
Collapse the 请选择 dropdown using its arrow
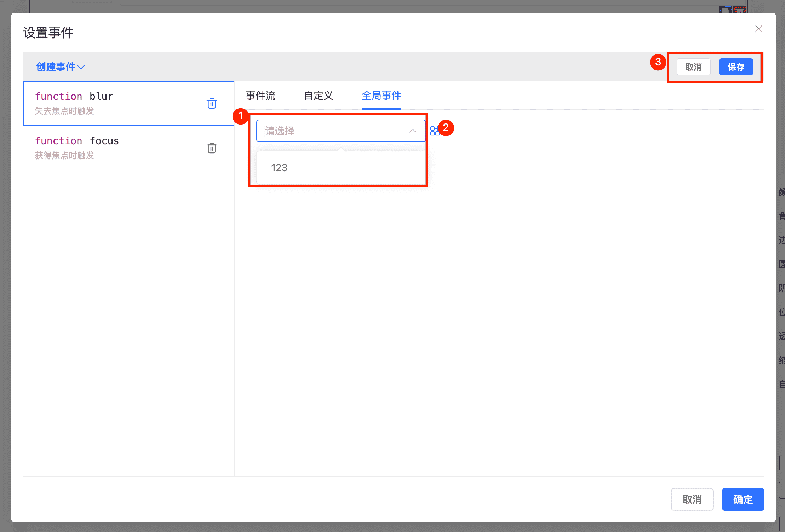click(x=412, y=131)
